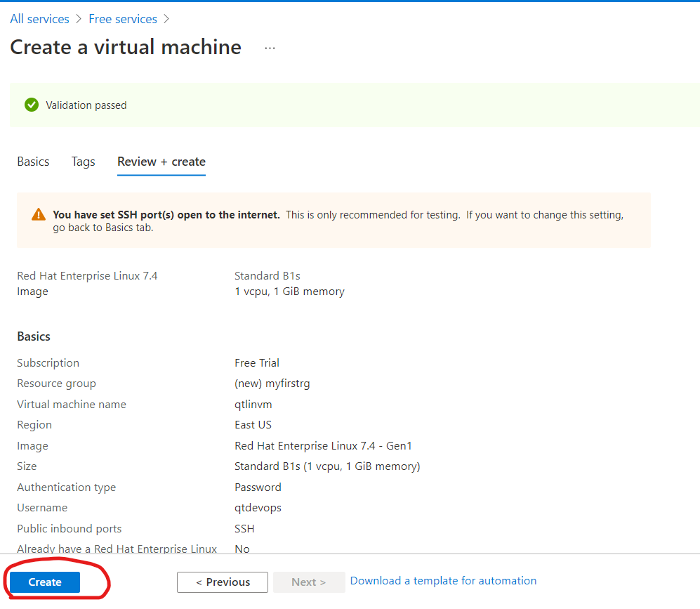
Task: Click the 1 vcpu, 1 GiB memory summary text
Action: 289,292
